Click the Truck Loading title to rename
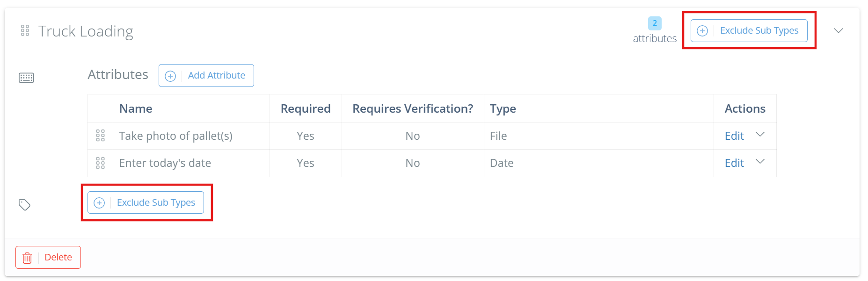The height and width of the screenshot is (281, 868). pos(86,31)
